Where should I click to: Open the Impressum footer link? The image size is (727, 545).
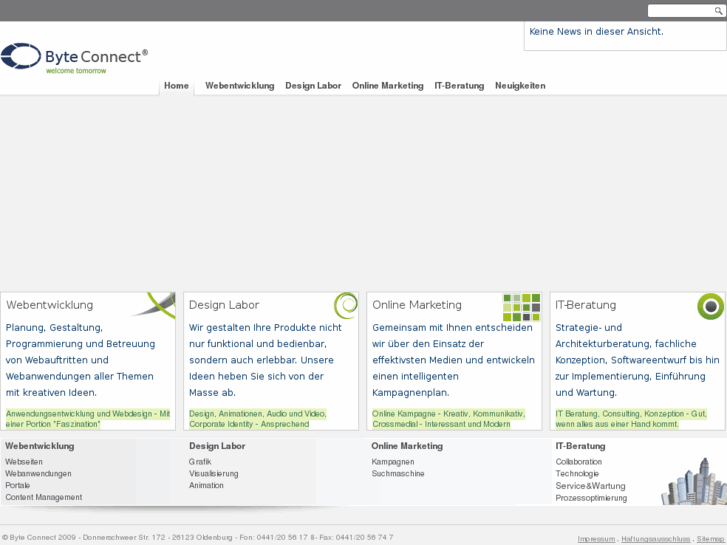[x=596, y=539]
